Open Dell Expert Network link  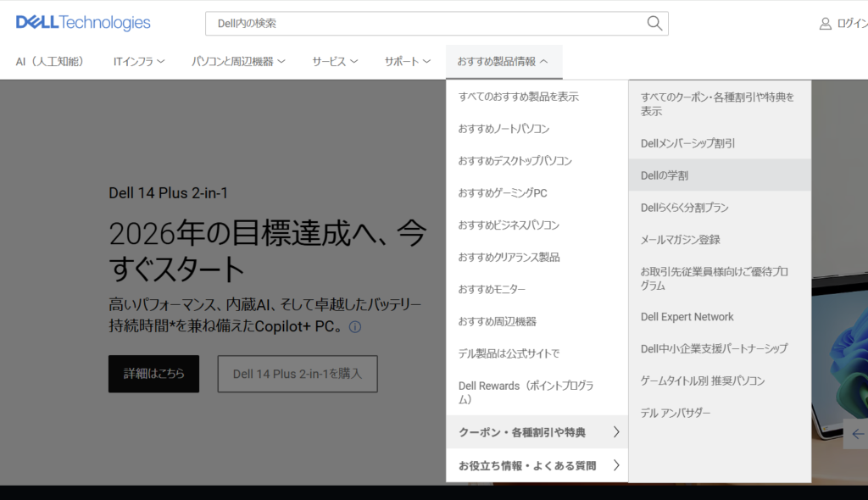(x=687, y=317)
